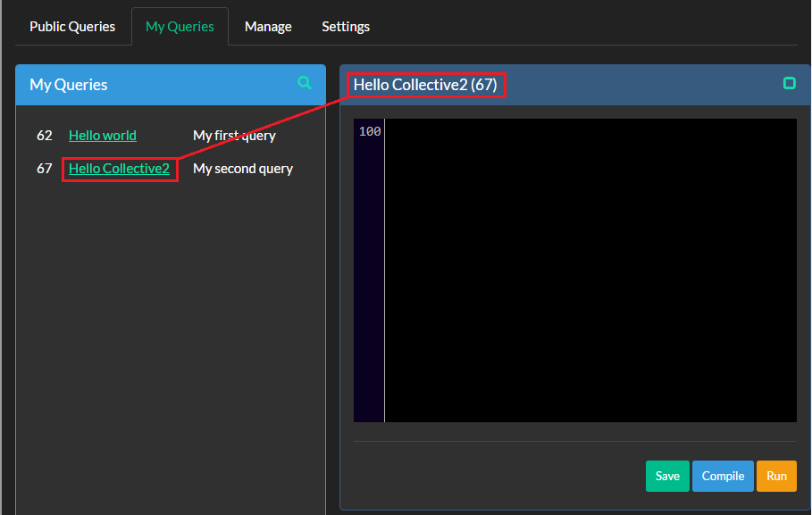Toggle the square icon in query editor header
The height and width of the screenshot is (515, 812).
tap(789, 83)
